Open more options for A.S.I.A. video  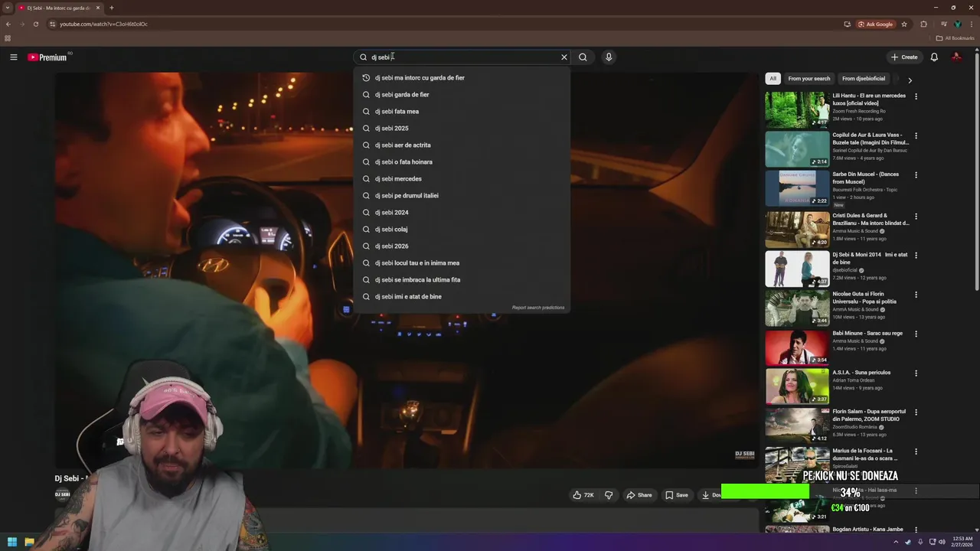tap(916, 373)
